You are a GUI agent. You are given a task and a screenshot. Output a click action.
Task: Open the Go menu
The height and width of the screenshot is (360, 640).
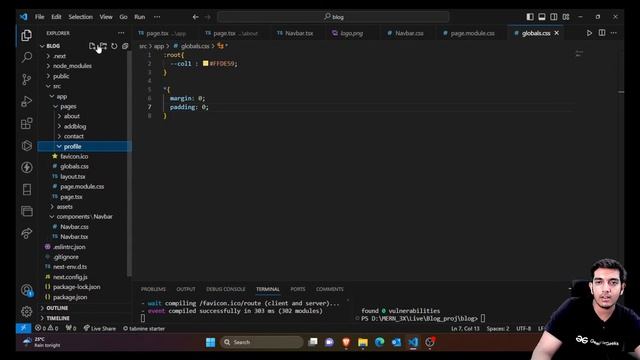(x=123, y=17)
